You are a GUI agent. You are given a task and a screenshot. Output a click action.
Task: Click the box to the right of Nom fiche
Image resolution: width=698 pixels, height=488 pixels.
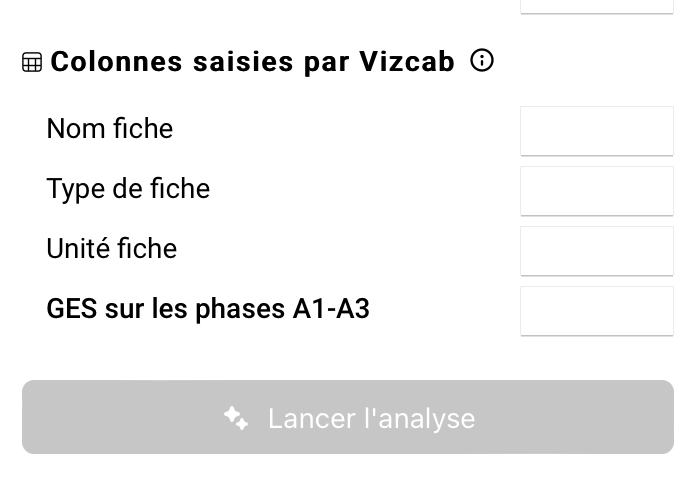tap(596, 131)
